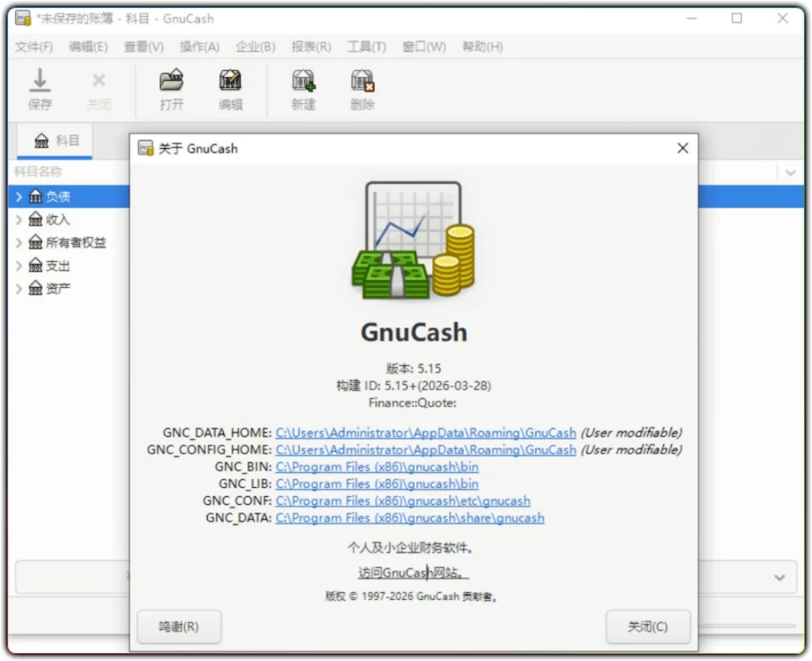
Task: Expand the 负债 account tree node
Action: click(x=18, y=196)
